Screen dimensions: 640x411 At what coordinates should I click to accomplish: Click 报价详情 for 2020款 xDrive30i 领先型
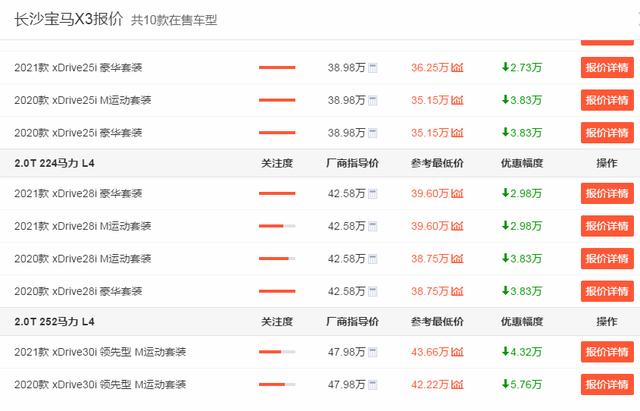coord(607,384)
